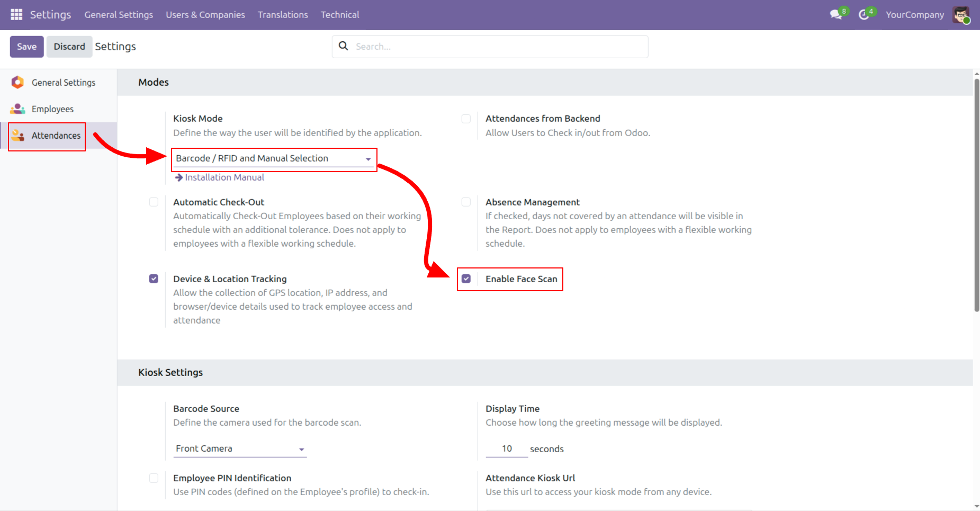Click the vertical scrollbar on the right
Screen dimensions: 980x511
(x=976, y=196)
